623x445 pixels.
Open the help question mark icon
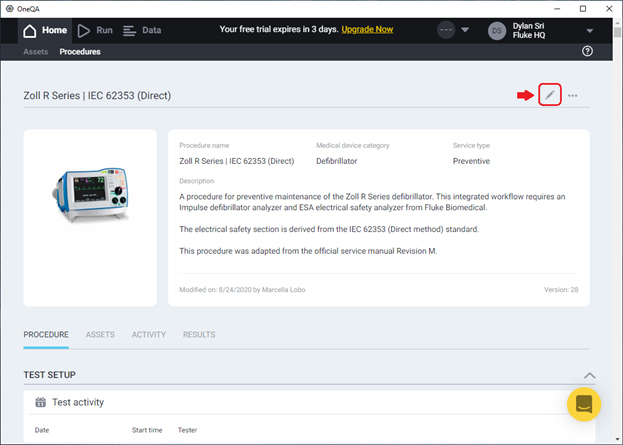(x=587, y=51)
